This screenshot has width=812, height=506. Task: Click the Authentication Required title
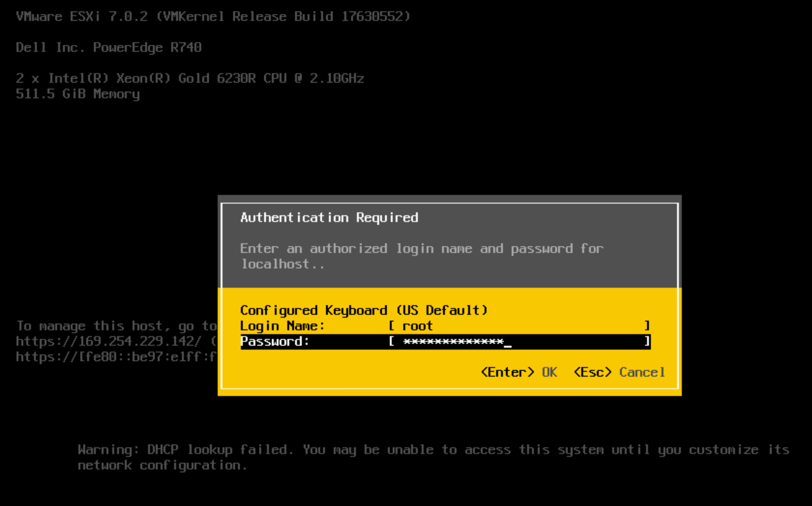coord(329,217)
